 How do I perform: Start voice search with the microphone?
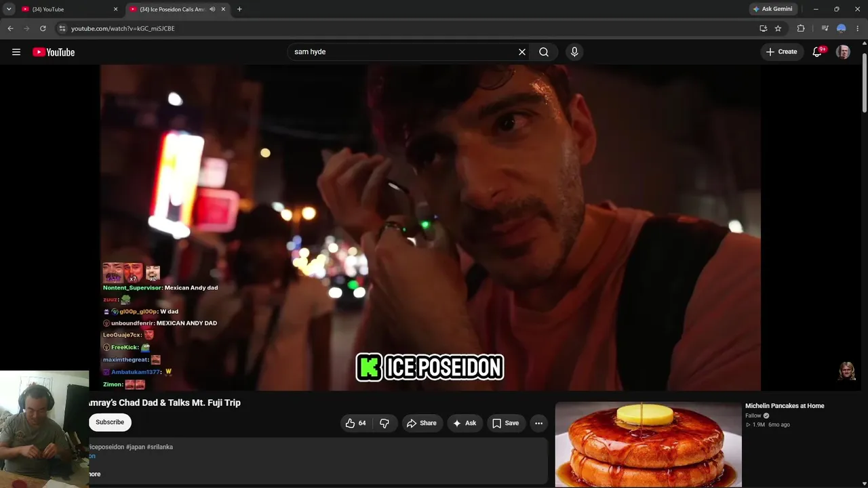pos(574,52)
